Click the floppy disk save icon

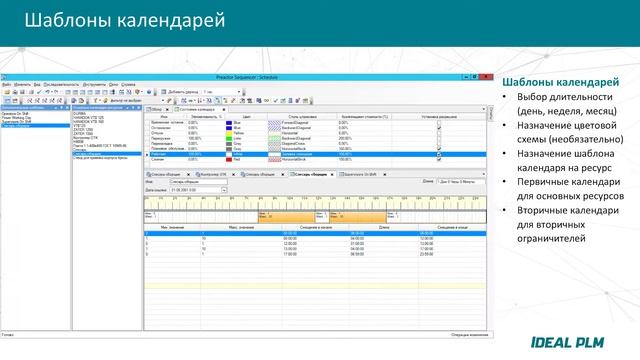pyautogui.click(x=22, y=92)
